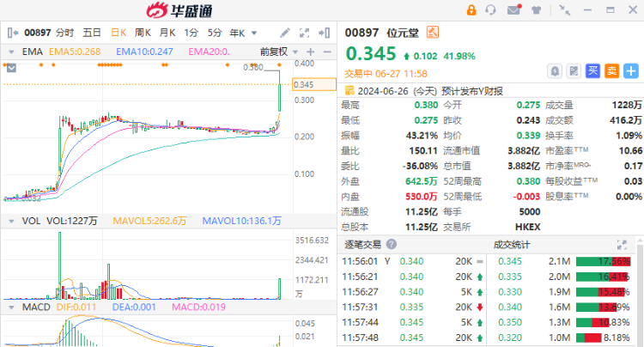644x347 pixels.
Task: Click the orange 卖 sell button
Action: pyautogui.click(x=611, y=71)
